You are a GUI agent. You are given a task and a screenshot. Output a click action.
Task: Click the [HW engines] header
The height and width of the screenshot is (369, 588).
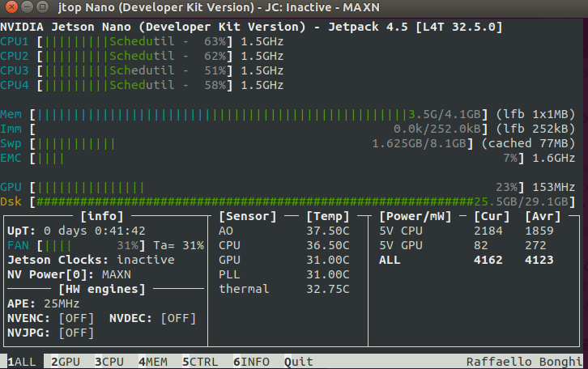click(102, 289)
